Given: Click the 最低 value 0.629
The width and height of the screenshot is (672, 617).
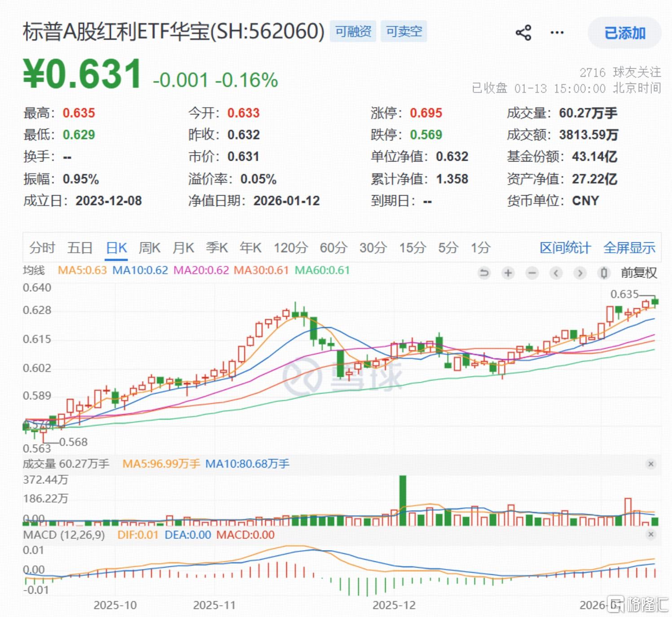Looking at the screenshot, I should pos(79,135).
